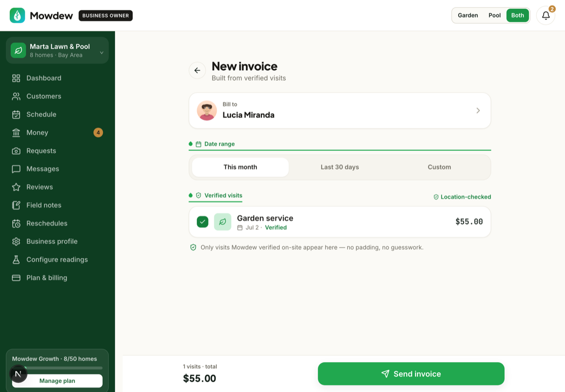This screenshot has width=565, height=392.
Task: Click the Business profile gear icon
Action: click(16, 242)
